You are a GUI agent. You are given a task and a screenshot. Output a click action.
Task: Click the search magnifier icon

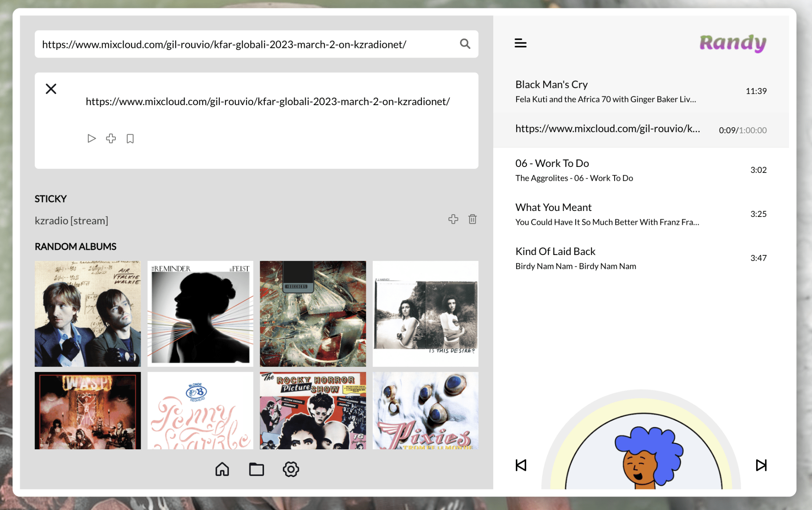[465, 44]
